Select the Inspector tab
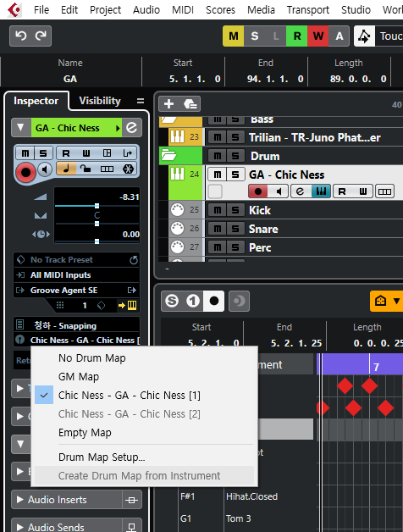 coord(36,101)
